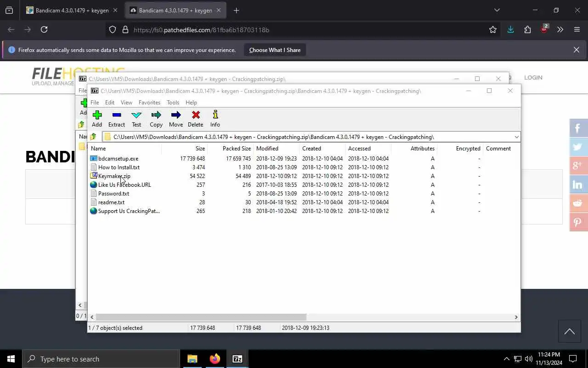The width and height of the screenshot is (588, 368).
Task: Share page on Reddit sidebar icon
Action: coord(578,203)
